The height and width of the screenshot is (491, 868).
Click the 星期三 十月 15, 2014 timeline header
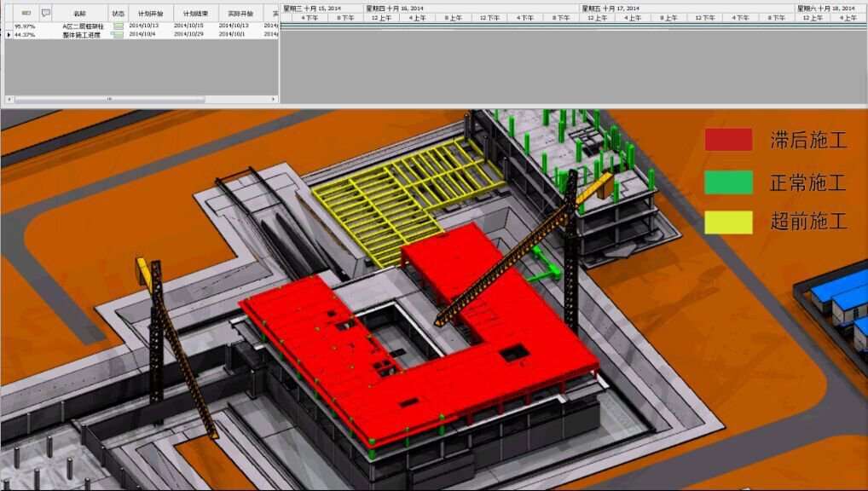(312, 9)
